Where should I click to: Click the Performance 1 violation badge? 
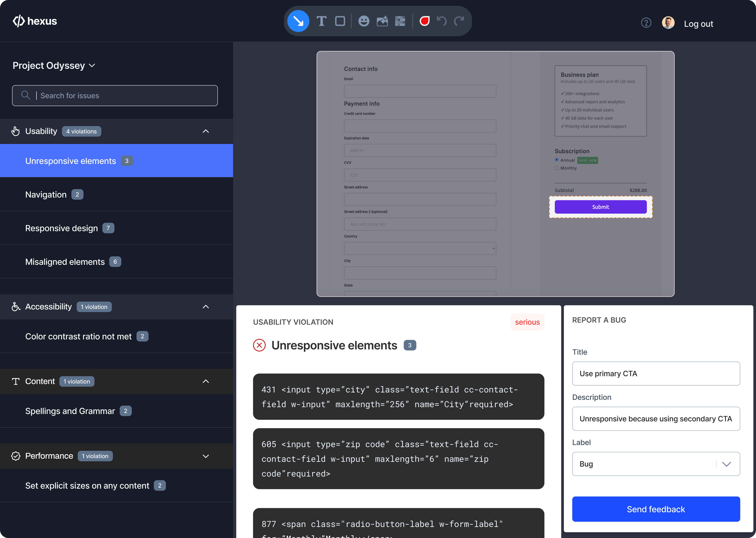(95, 456)
